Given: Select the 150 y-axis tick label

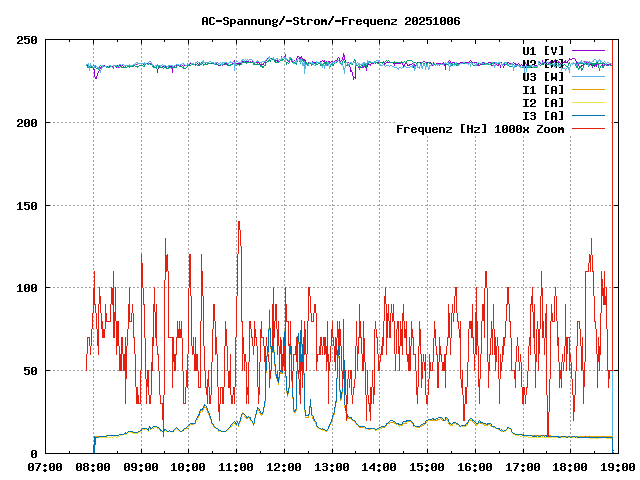Looking at the screenshot, I should tap(26, 206).
